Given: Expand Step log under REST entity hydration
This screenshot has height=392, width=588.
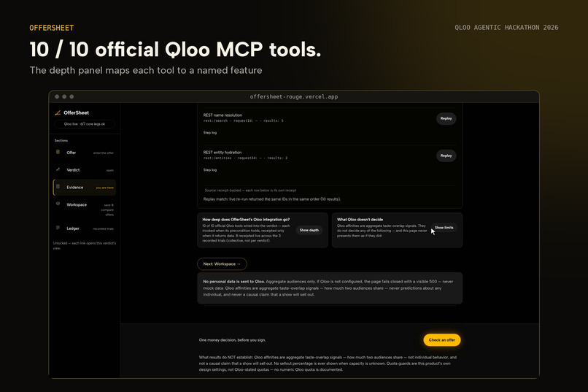Looking at the screenshot, I should (210, 170).
